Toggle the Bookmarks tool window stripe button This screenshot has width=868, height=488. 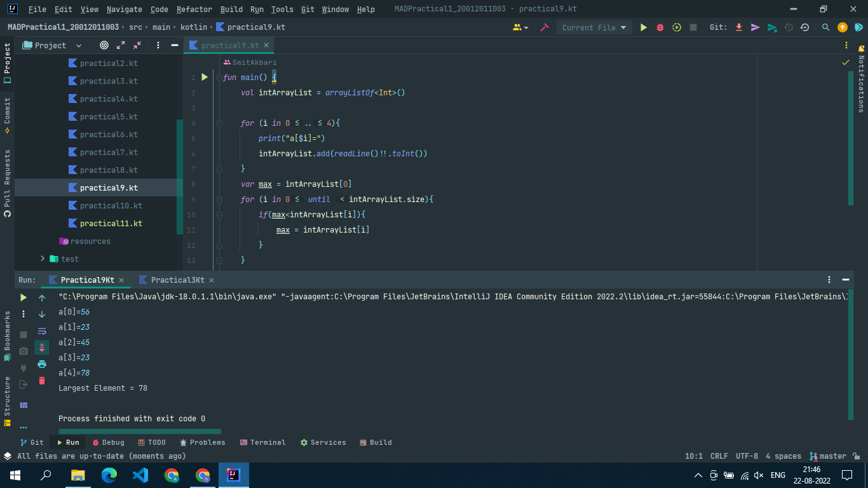[7, 337]
